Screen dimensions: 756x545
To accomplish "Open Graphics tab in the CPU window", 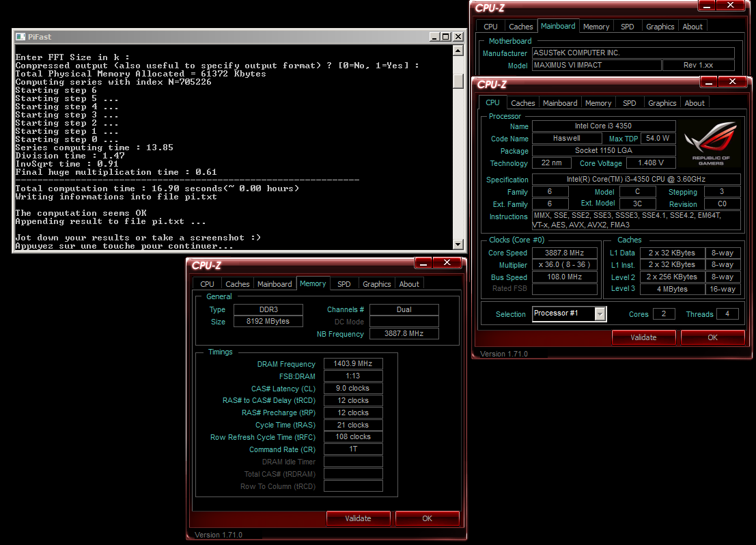I will coord(662,103).
